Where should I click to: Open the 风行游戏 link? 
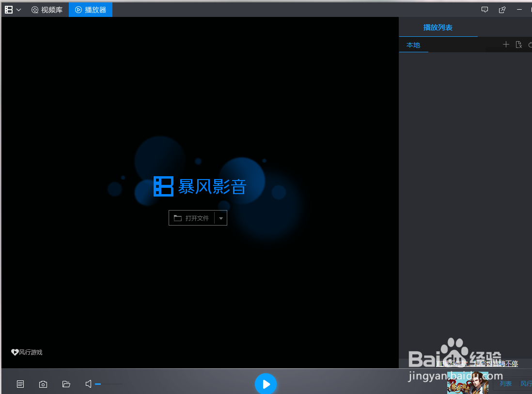coord(27,352)
